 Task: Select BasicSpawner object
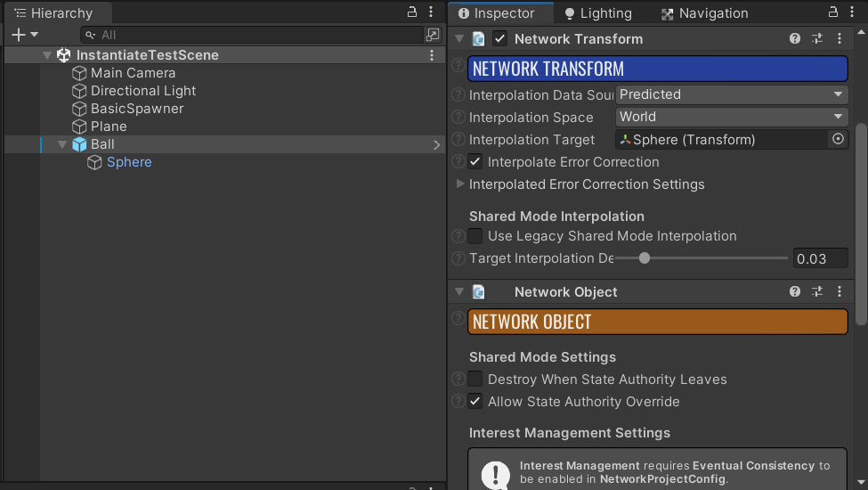(137, 109)
